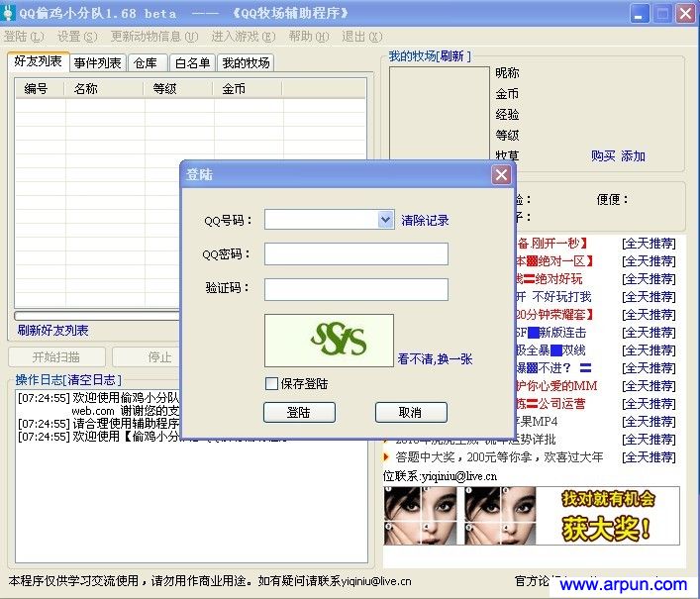The image size is (700, 599).
Task: Click the 找对就有机会获大奖 banner ad
Action: (x=532, y=516)
